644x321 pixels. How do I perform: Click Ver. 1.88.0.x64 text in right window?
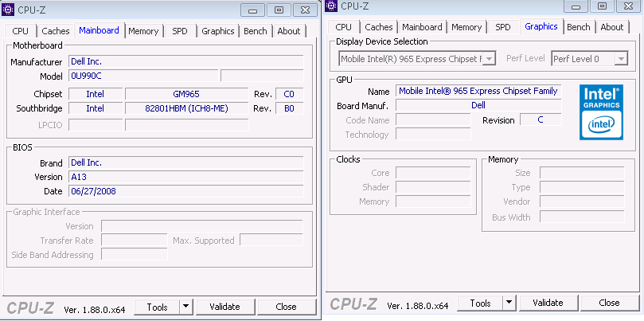(418, 305)
